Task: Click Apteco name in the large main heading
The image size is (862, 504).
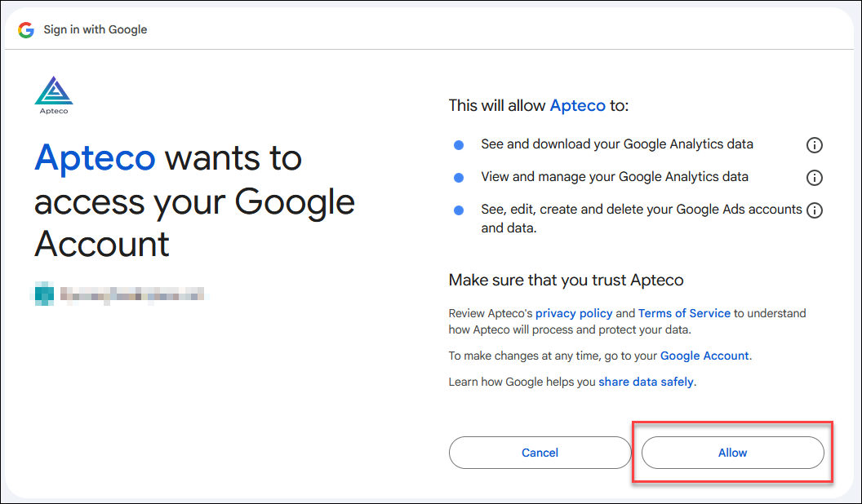Action: click(96, 158)
